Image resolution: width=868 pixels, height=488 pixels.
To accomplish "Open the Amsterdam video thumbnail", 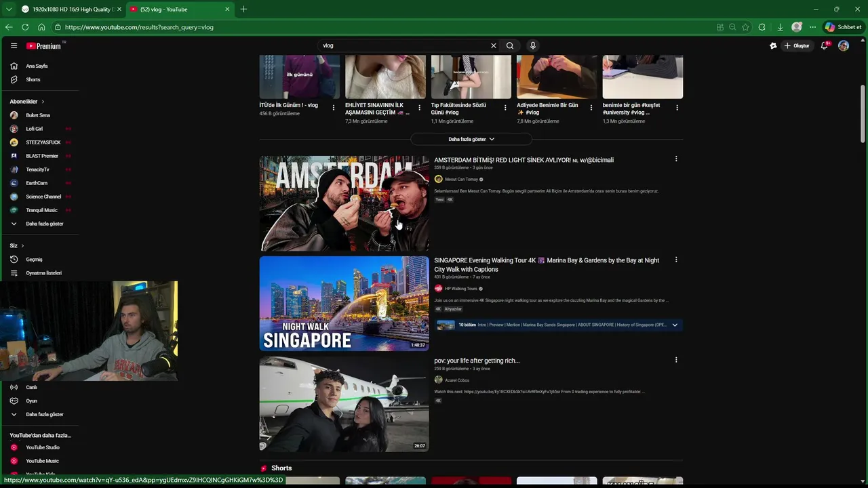I will (x=344, y=203).
